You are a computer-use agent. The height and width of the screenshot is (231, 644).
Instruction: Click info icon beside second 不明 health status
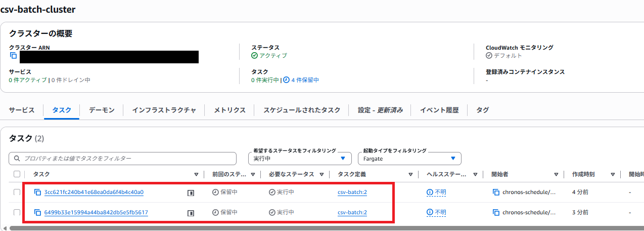coord(430,212)
